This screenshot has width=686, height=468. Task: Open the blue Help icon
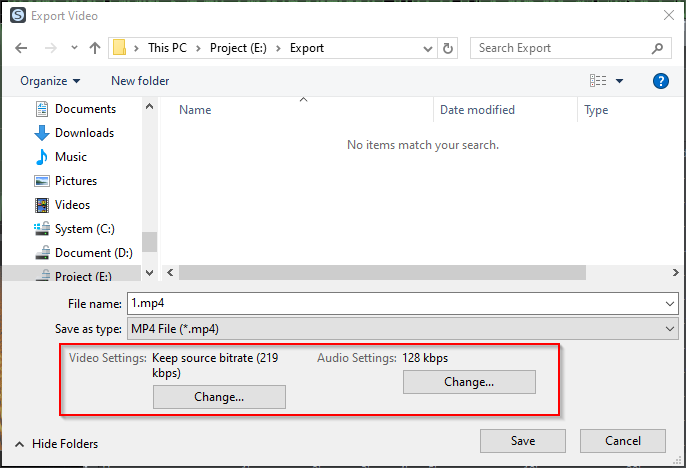[661, 81]
